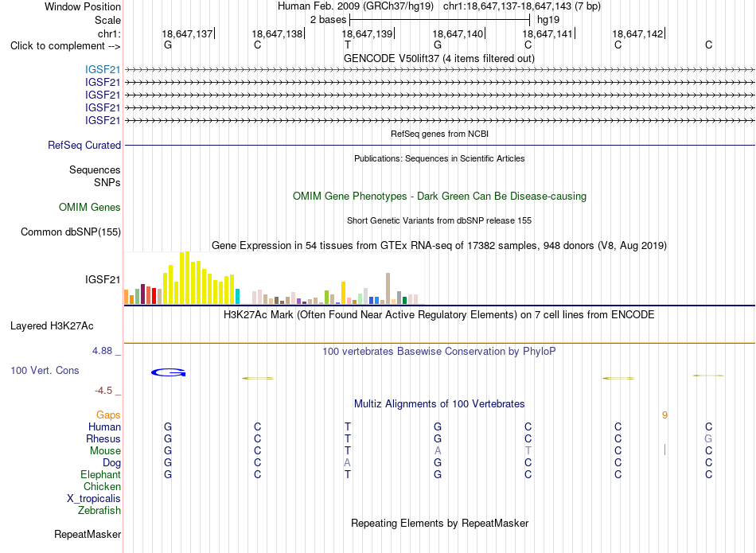Open the 'Layered H3K27Ac' track label
Viewport: 756px width, 553px height.
(x=52, y=326)
